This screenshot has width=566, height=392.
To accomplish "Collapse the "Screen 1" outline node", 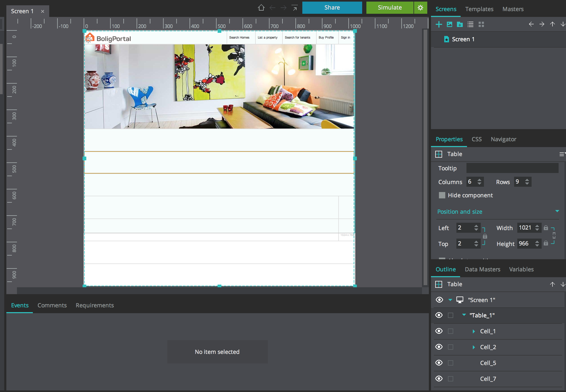I will [450, 300].
